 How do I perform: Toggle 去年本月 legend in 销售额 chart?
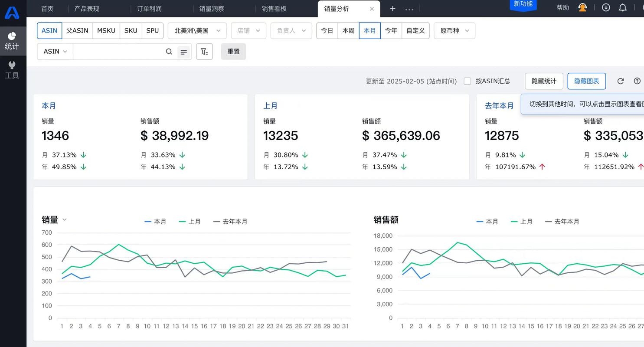coord(562,222)
